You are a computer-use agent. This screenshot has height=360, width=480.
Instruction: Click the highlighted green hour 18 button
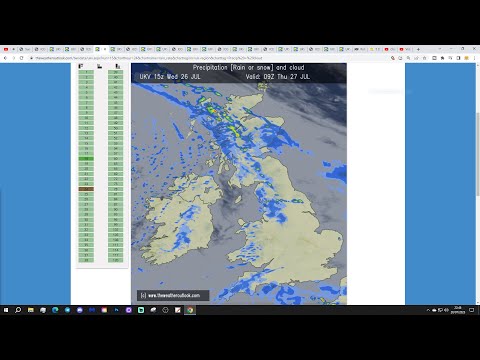(x=86, y=159)
